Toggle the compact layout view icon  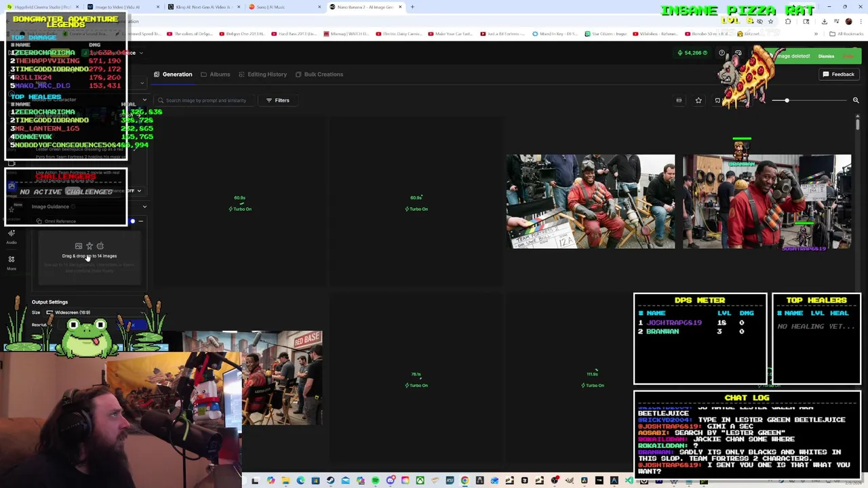[x=679, y=100]
